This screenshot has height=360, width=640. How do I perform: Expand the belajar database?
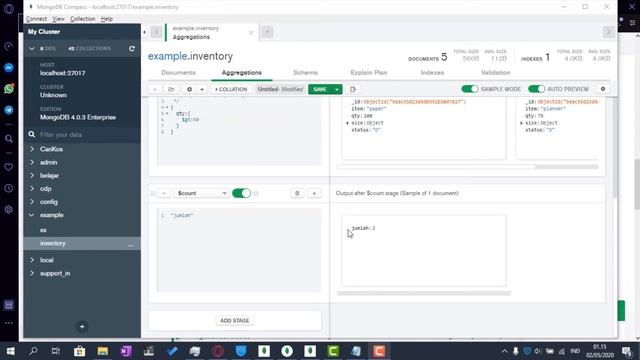[x=32, y=175]
